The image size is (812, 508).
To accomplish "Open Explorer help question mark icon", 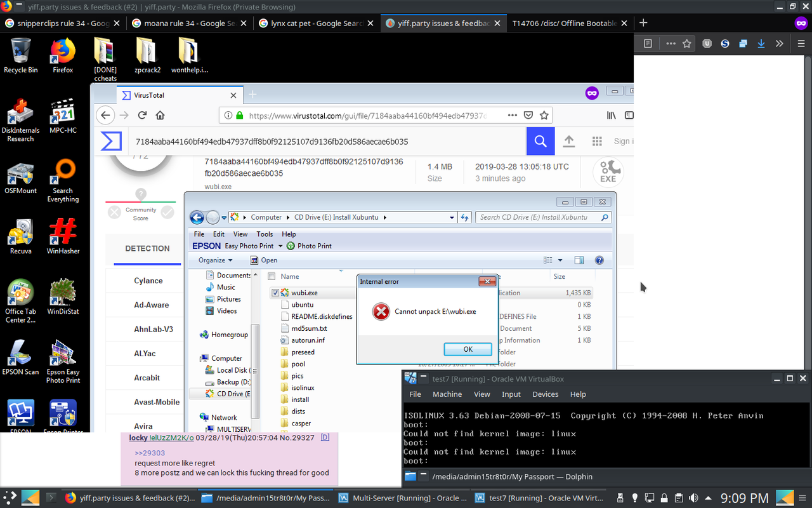I will [x=599, y=260].
